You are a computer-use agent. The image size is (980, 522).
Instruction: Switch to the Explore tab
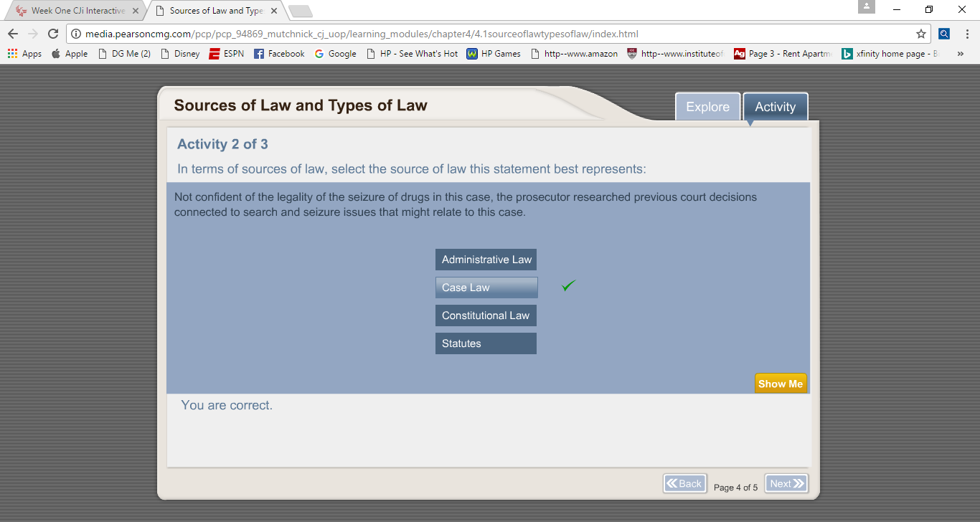click(x=707, y=106)
